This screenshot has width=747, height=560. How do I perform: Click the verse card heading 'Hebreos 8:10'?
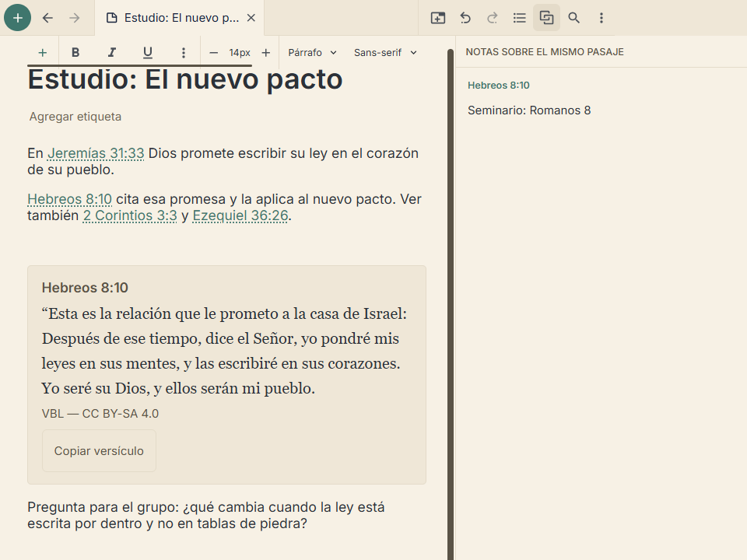point(85,288)
